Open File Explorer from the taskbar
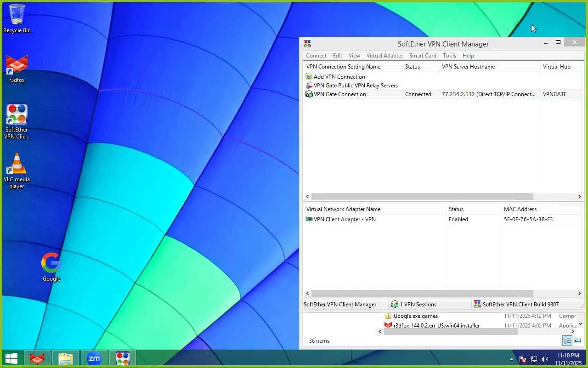Screen dimensions: 588x368 (x=66, y=358)
